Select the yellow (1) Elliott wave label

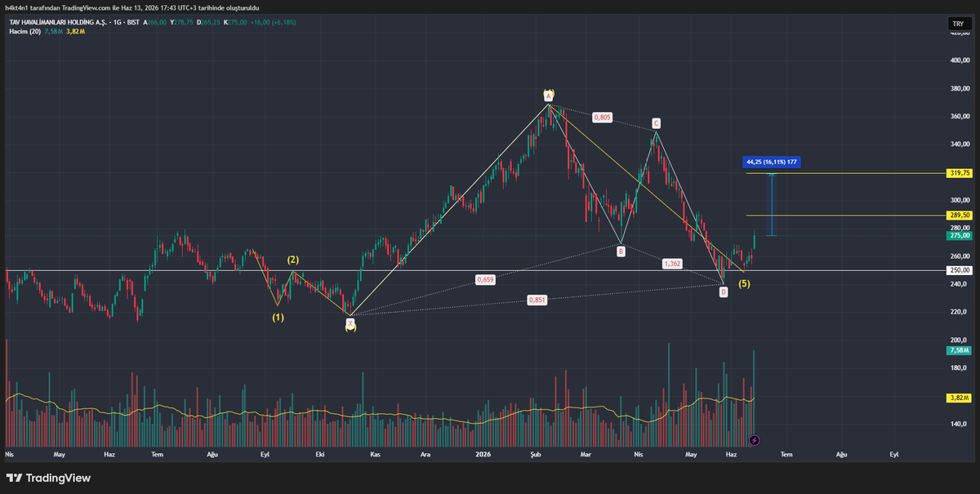click(278, 317)
